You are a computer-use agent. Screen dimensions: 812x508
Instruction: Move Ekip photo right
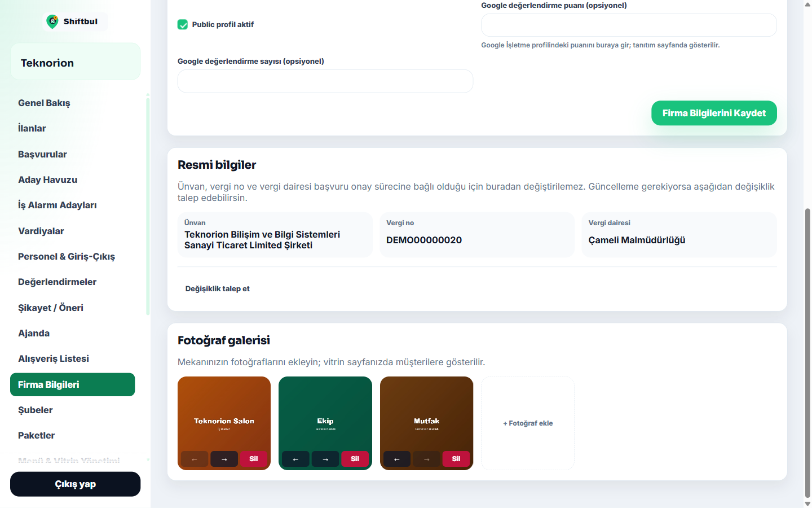[x=325, y=459]
